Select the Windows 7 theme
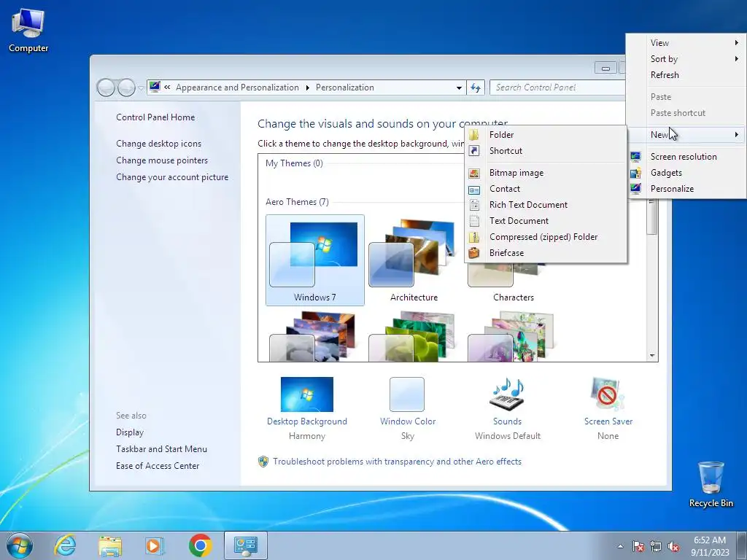The height and width of the screenshot is (560, 747). [315, 260]
